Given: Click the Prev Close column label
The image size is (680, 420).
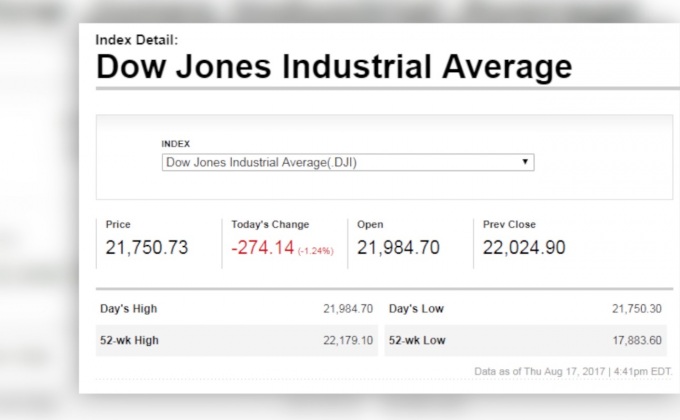Looking at the screenshot, I should click(x=507, y=225).
